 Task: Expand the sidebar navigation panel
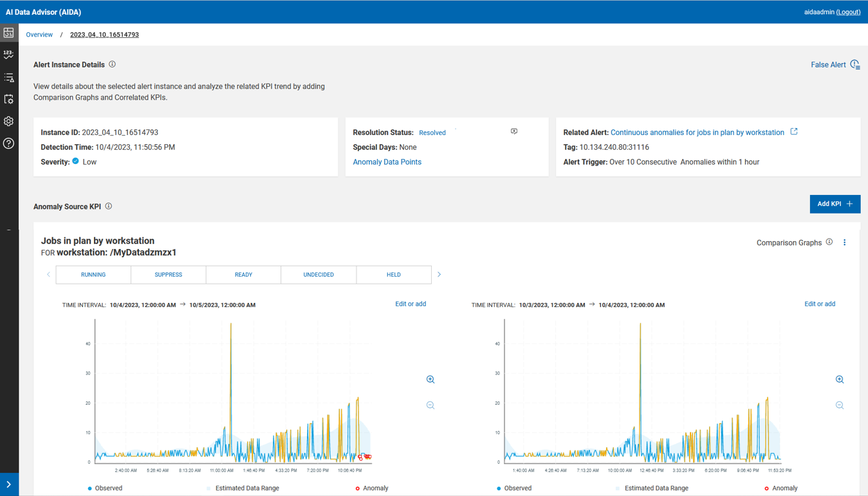pyautogui.click(x=9, y=484)
